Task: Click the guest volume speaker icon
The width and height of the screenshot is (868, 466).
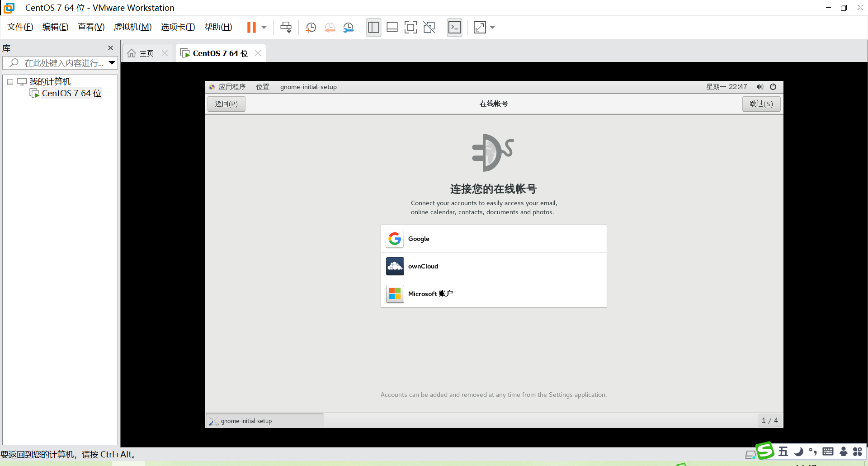Action: (759, 87)
